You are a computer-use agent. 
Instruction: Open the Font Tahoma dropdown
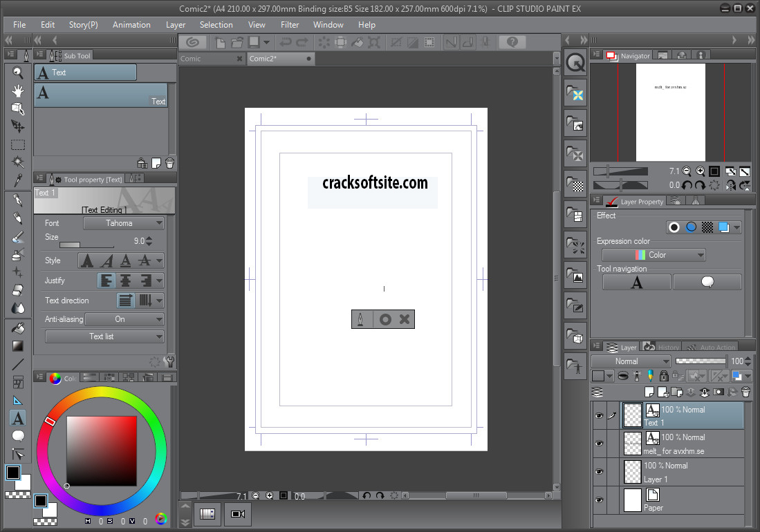pos(124,223)
